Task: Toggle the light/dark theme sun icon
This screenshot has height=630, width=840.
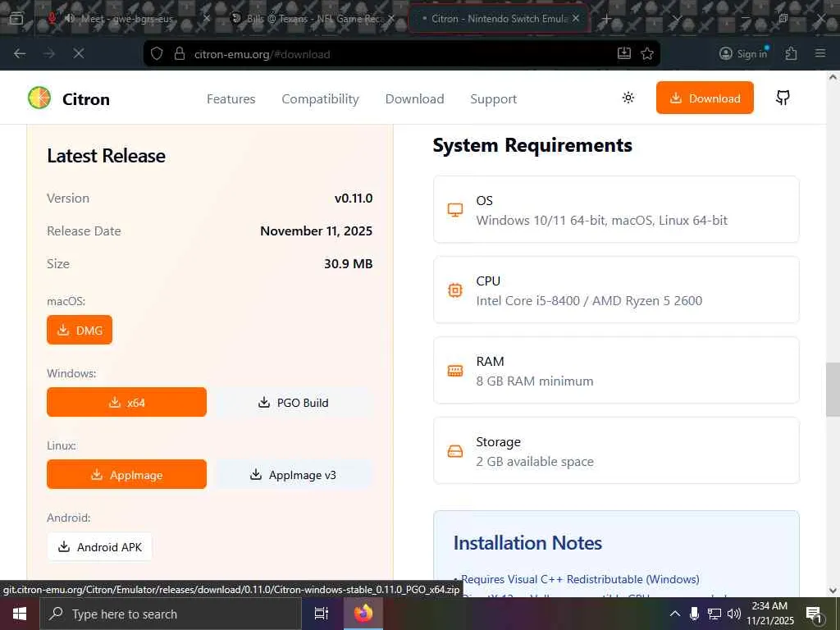Action: [x=628, y=98]
